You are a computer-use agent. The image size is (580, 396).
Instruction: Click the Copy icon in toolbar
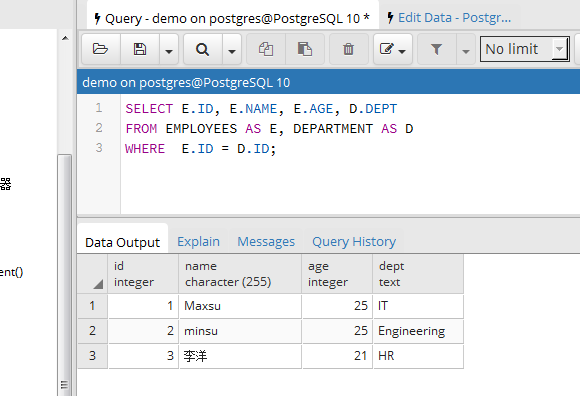pos(266,49)
